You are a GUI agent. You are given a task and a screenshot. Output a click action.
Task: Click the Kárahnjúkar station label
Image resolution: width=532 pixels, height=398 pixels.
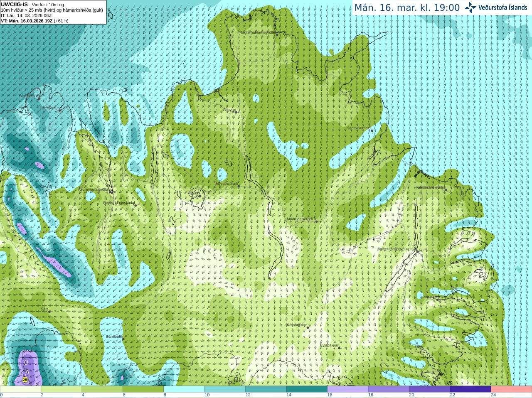297,325
